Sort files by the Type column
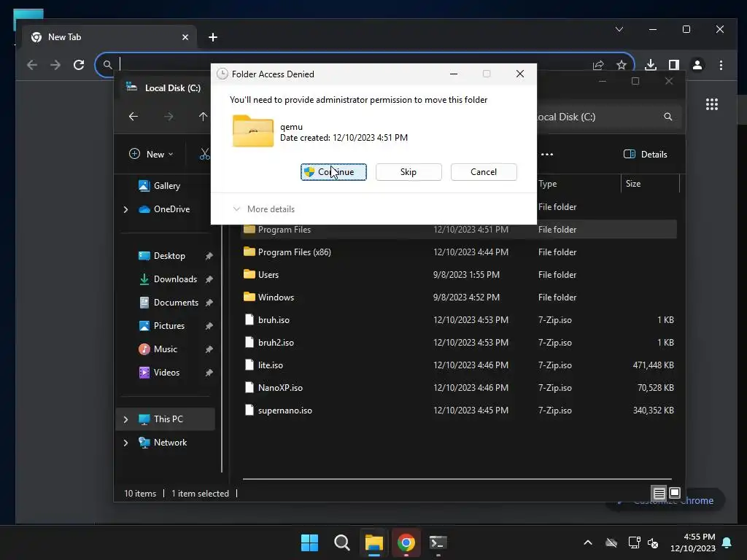The width and height of the screenshot is (747, 560). click(578, 184)
